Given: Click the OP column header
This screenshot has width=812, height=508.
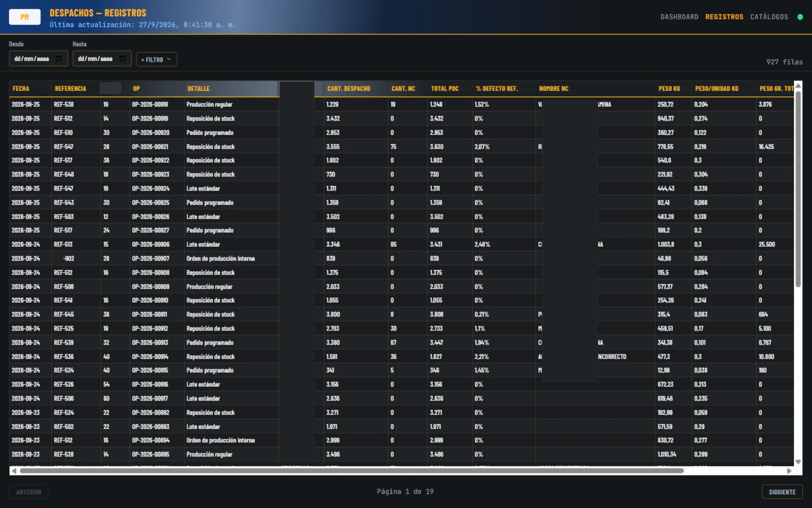Looking at the screenshot, I should 156,88.
